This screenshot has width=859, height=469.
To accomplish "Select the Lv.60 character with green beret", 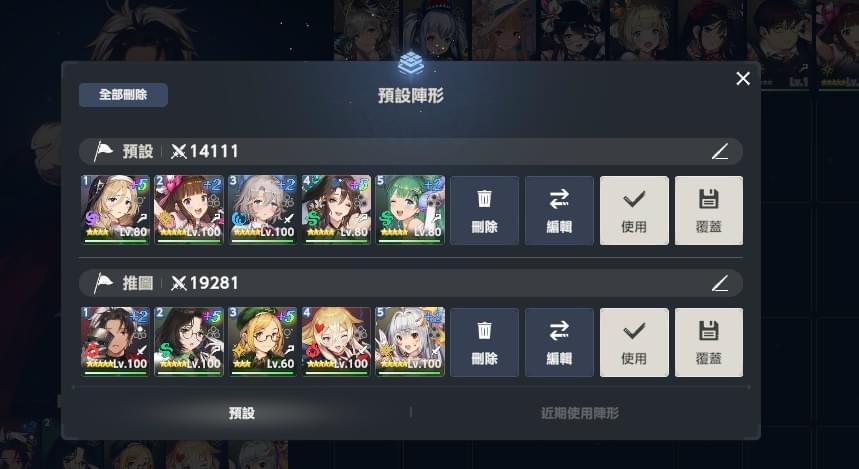I will coord(262,342).
